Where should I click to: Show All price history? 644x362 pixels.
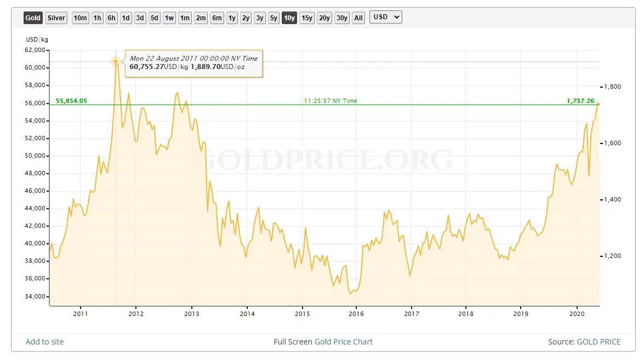click(358, 18)
